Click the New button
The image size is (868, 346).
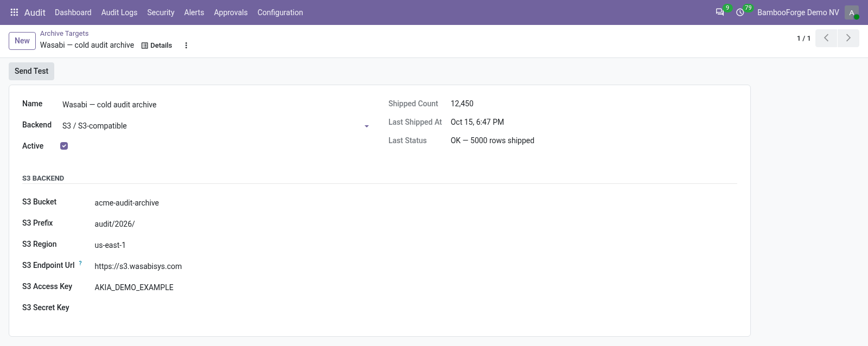click(x=22, y=41)
